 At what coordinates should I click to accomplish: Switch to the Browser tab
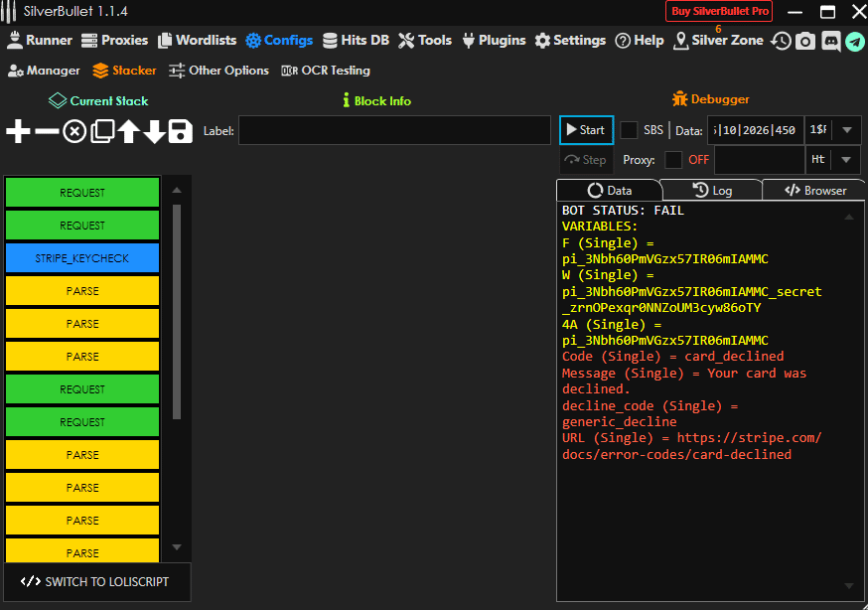[x=814, y=190]
